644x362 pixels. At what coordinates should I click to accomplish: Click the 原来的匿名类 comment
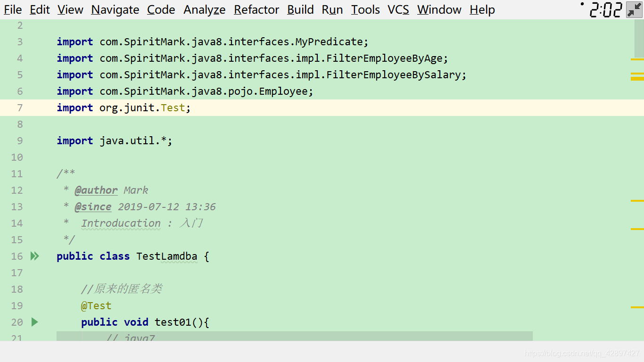[x=122, y=289]
